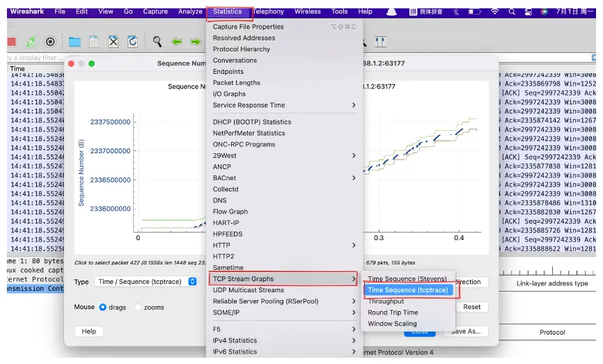Select the zooms mouse radio button

[138, 307]
